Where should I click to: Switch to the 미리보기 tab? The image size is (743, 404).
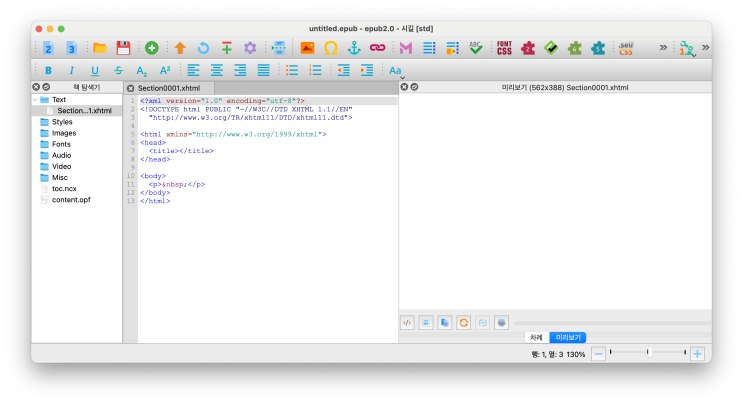tap(568, 337)
